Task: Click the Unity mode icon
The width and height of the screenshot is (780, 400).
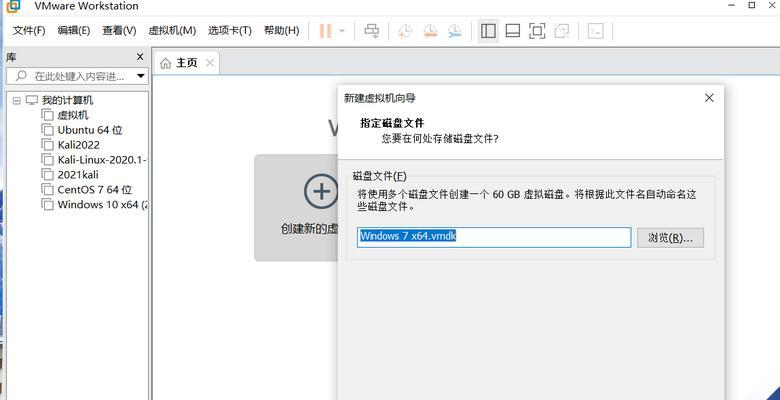Action: click(562, 31)
